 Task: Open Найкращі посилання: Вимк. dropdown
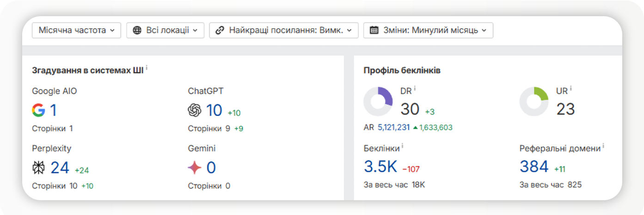coord(283,31)
